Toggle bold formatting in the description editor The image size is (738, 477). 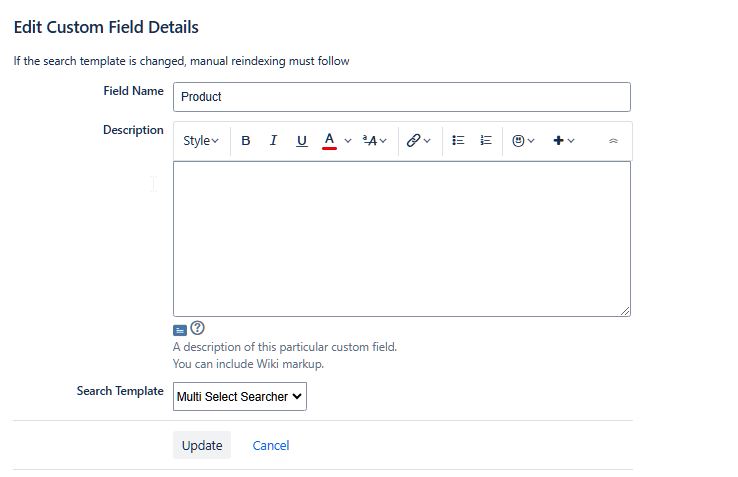tap(246, 141)
